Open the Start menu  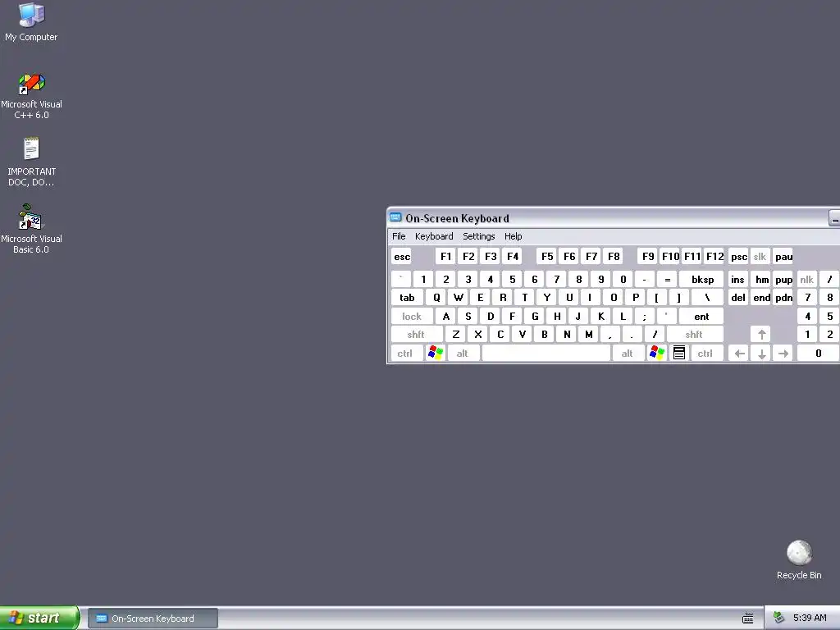coord(39,618)
